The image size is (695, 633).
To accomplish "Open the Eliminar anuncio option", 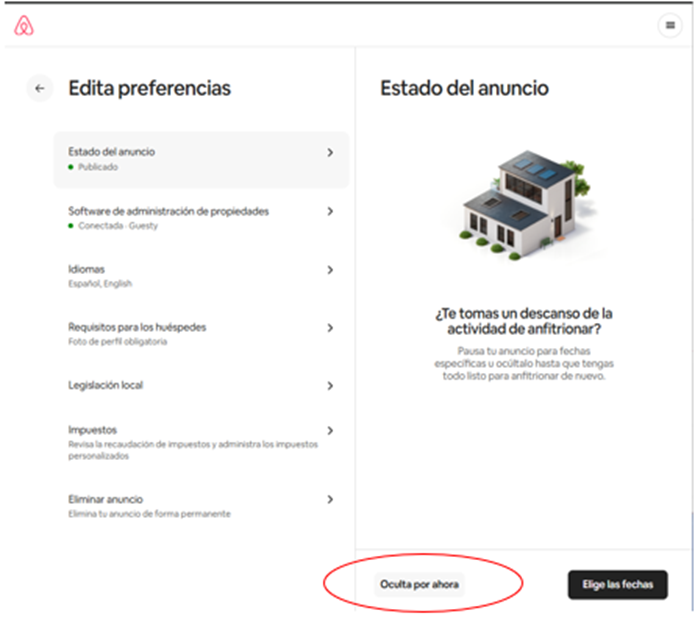I will pyautogui.click(x=202, y=506).
